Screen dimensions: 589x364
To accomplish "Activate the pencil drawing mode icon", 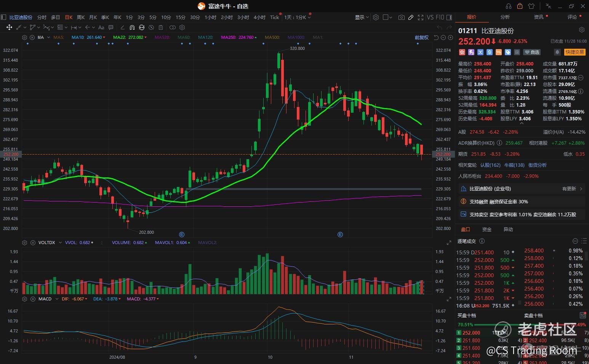I will coord(411,17).
